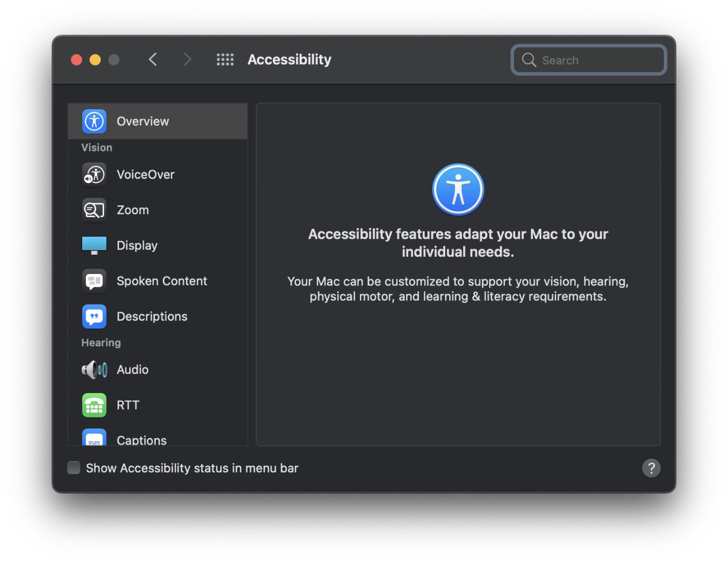The height and width of the screenshot is (562, 728).
Task: Click the large blue accessibility icon
Action: pyautogui.click(x=458, y=190)
